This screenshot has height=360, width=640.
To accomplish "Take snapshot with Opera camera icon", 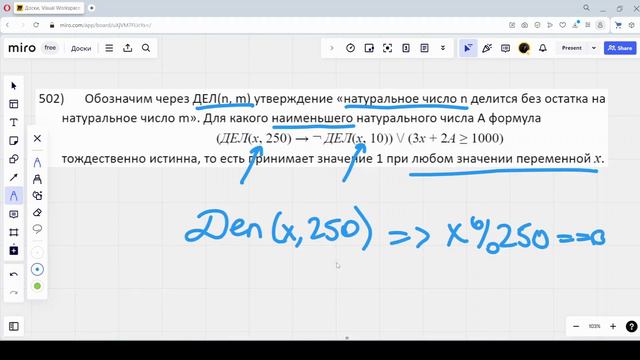I will click(524, 25).
